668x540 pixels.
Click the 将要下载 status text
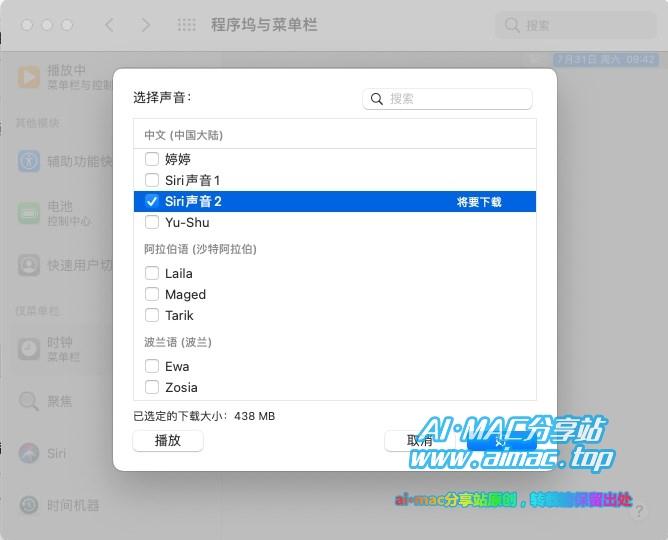coord(479,202)
